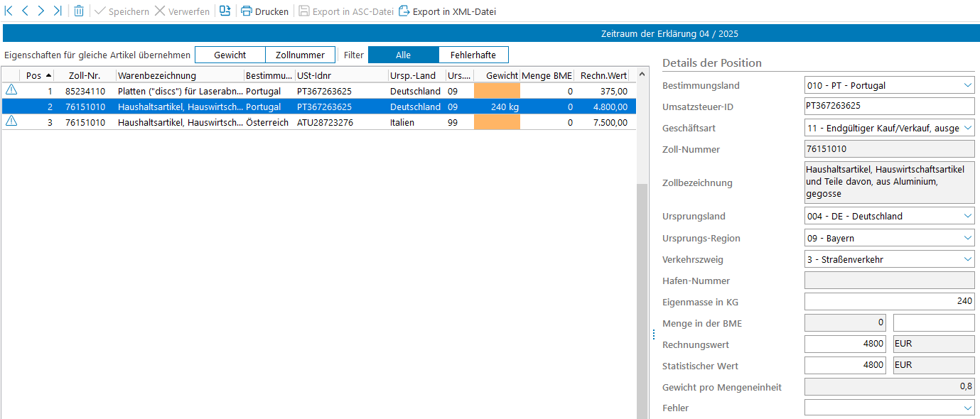Select the Alle filter option
This screenshot has height=419, width=980.
pyautogui.click(x=403, y=55)
